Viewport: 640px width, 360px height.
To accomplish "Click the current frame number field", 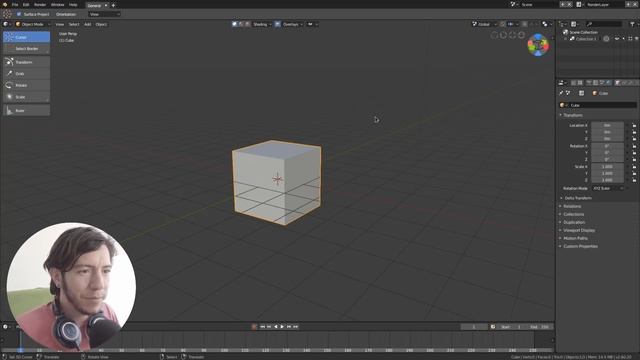I will point(474,327).
